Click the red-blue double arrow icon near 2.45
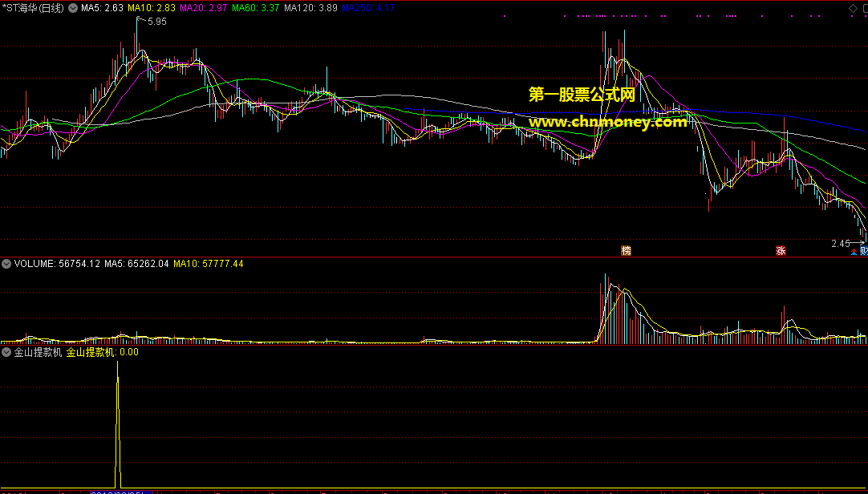 click(x=854, y=253)
